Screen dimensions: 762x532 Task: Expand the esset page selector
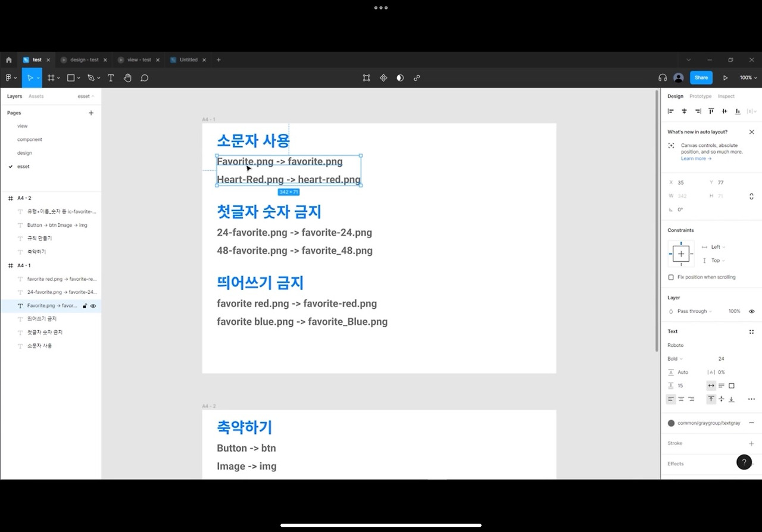86,96
